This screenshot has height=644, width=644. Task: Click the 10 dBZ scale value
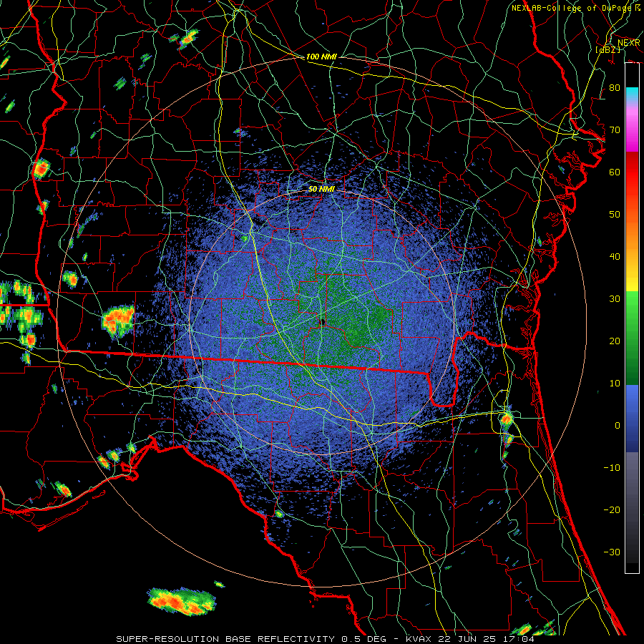coord(615,384)
